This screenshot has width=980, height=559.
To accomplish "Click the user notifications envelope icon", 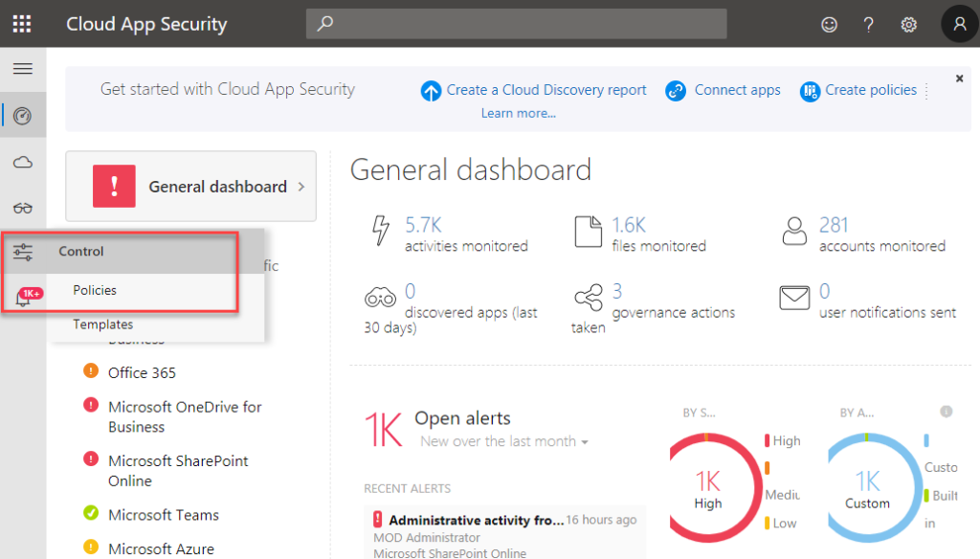I will pyautogui.click(x=794, y=298).
